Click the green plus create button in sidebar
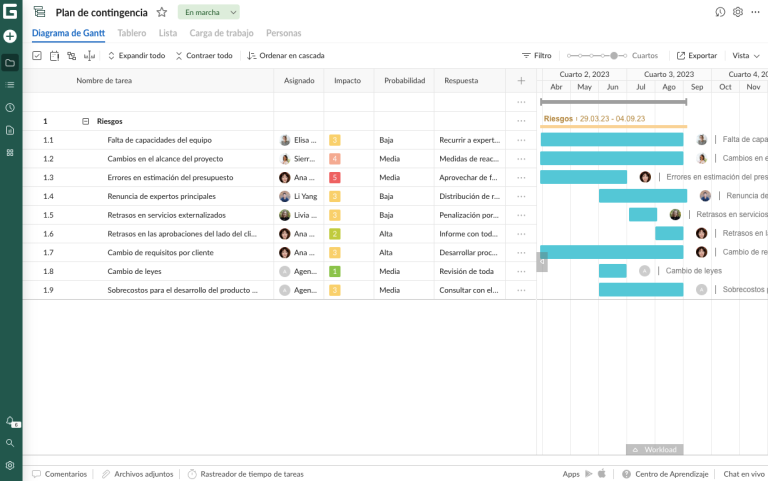 10,36
